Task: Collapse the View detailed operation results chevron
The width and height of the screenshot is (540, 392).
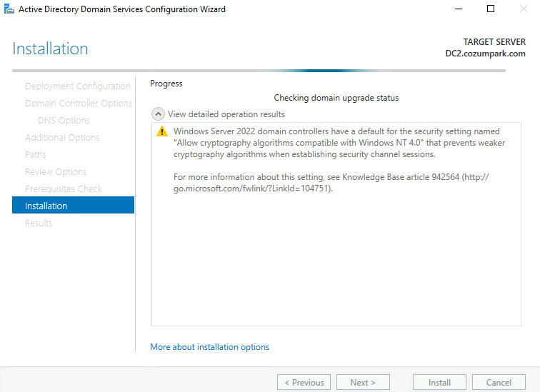Action: pos(158,114)
